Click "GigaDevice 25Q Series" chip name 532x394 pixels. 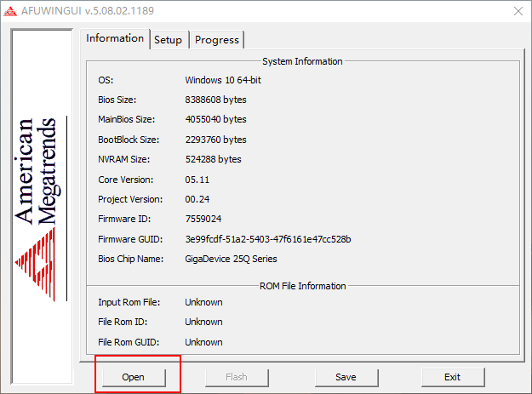231,259
